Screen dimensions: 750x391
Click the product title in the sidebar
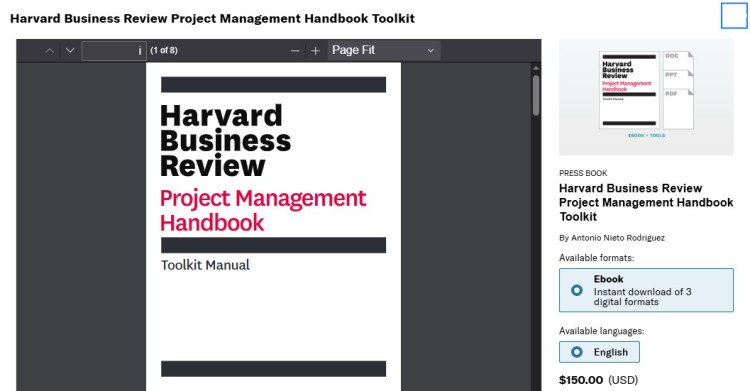click(646, 202)
